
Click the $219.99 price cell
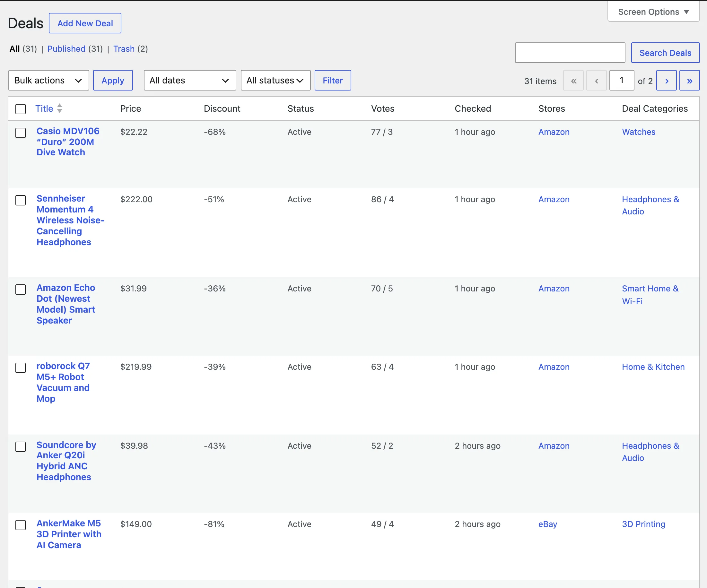pos(136,367)
